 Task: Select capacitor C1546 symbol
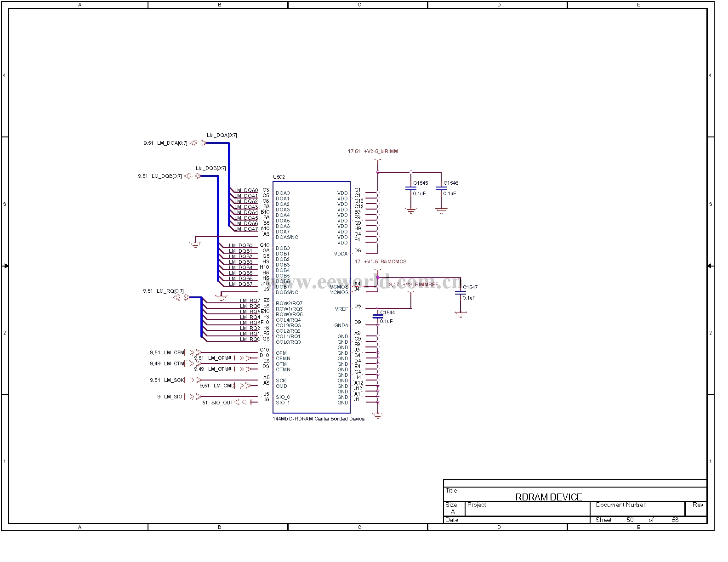(441, 188)
